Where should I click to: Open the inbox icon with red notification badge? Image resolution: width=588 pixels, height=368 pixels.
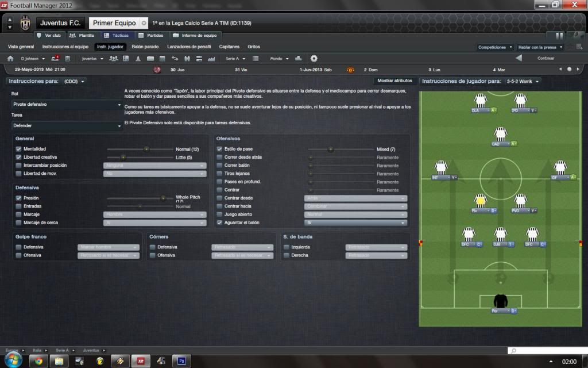pyautogui.click(x=55, y=59)
